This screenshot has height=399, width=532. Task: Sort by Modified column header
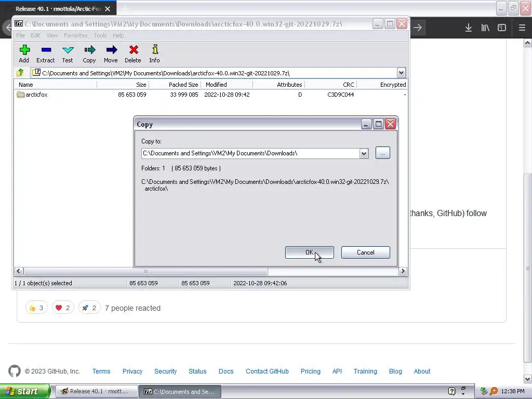click(x=227, y=85)
